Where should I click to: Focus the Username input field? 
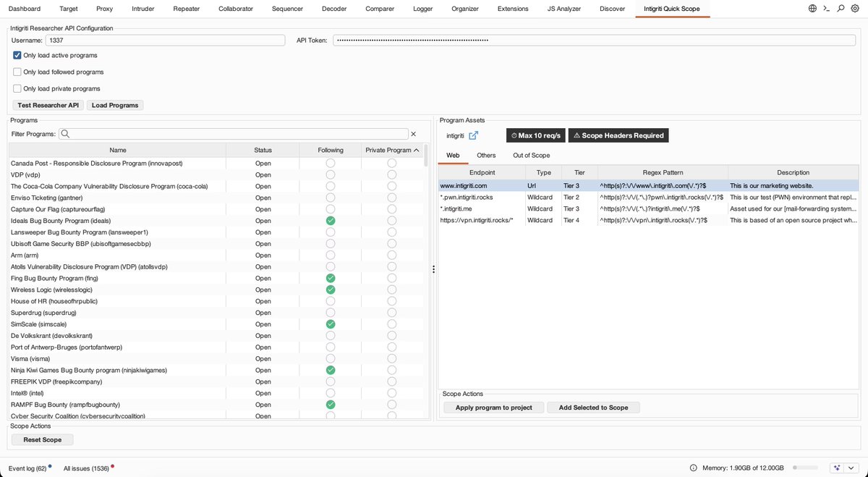coord(165,41)
